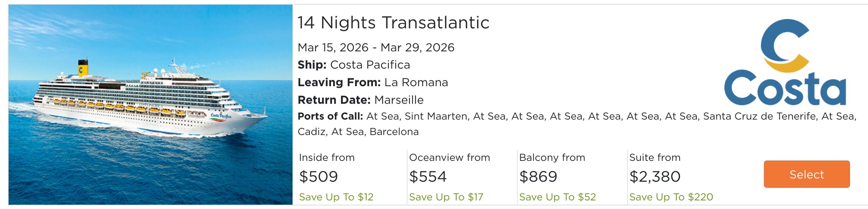Click the Save Up To $12 offer
Screen dimensions: 868x209
click(336, 197)
